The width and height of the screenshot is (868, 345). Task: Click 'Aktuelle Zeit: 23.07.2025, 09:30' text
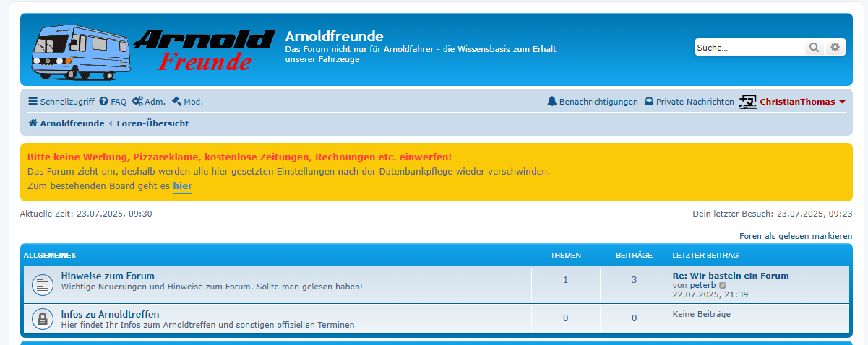(x=86, y=214)
